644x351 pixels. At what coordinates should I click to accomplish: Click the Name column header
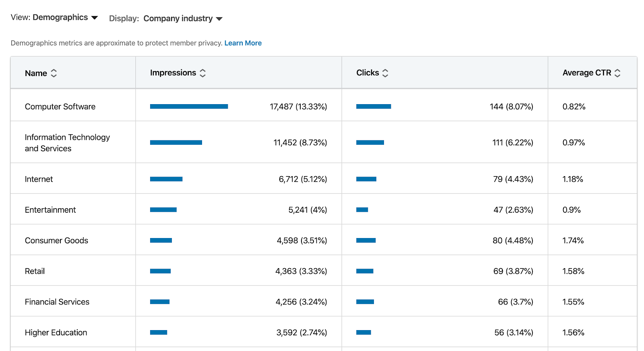pos(36,73)
